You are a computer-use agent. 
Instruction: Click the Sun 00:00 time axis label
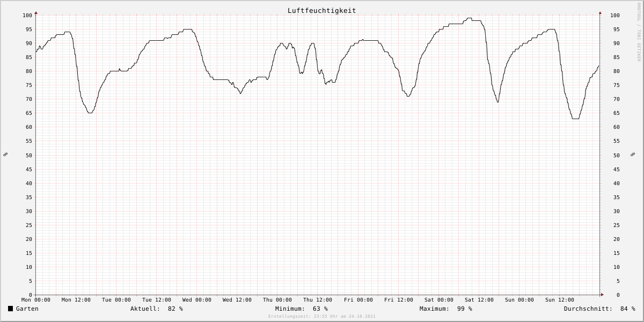(x=519, y=300)
